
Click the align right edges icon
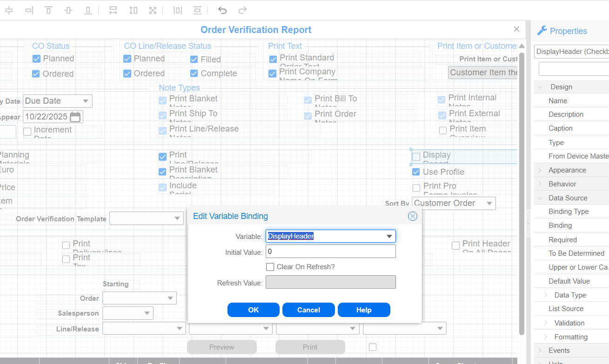click(29, 10)
